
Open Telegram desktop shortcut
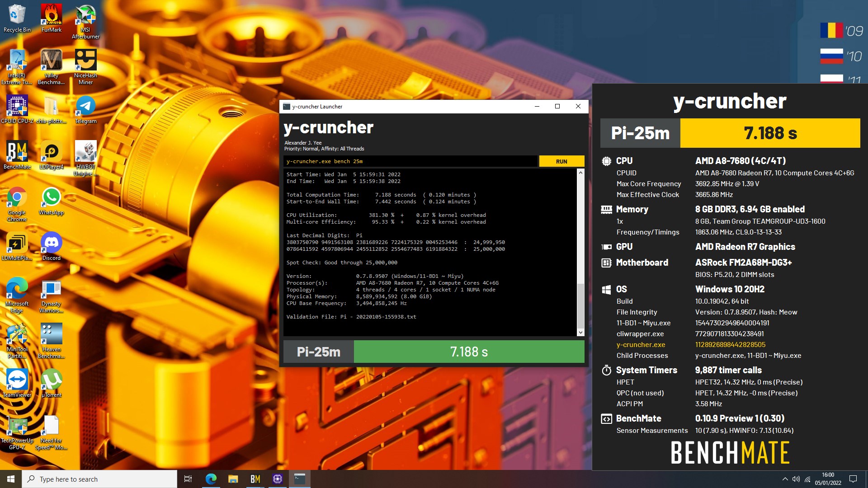tap(85, 109)
